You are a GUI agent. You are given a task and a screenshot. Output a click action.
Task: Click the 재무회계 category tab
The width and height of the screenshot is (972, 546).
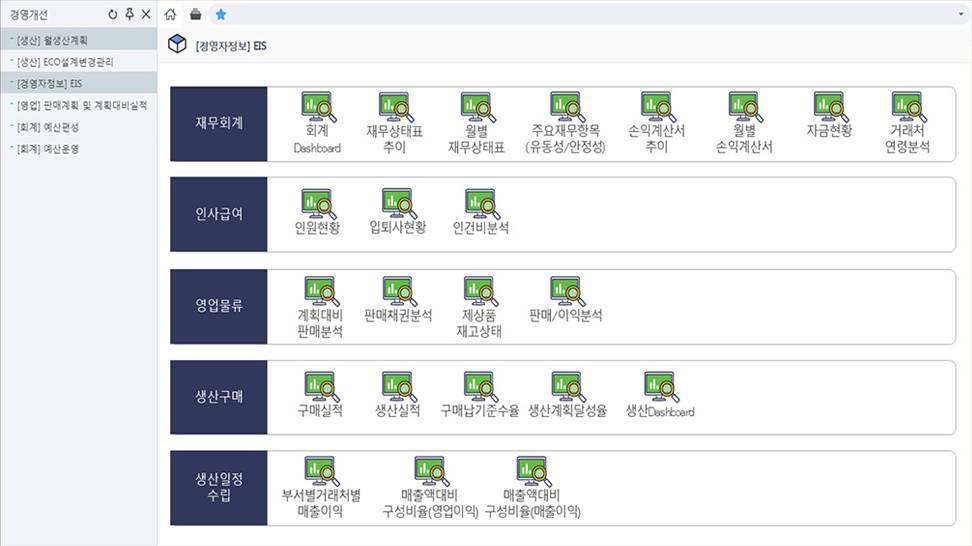pos(219,123)
